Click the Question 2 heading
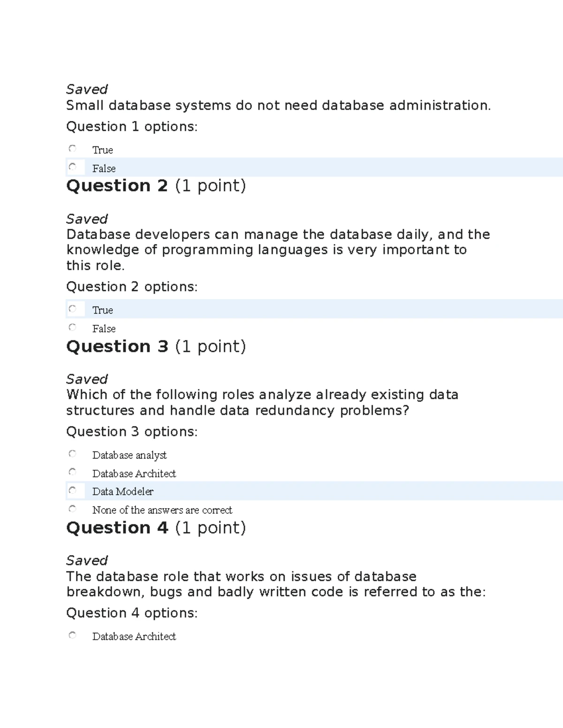This screenshot has height=728, width=563. click(x=156, y=186)
